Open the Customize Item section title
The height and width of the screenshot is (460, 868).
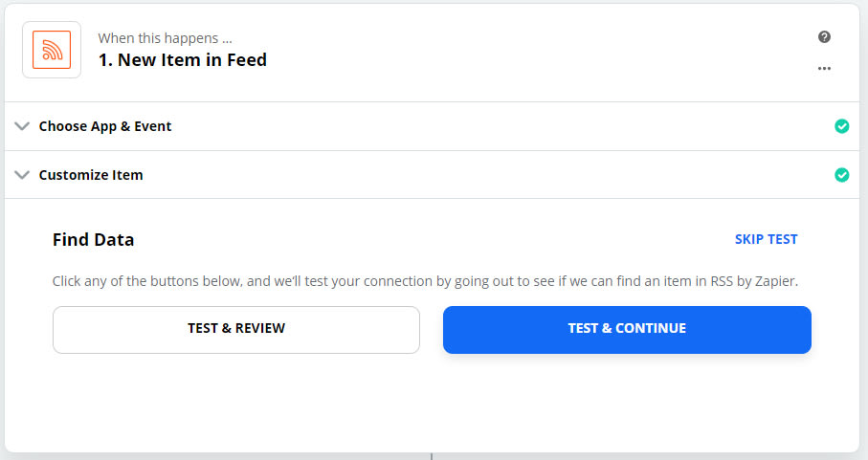91,175
